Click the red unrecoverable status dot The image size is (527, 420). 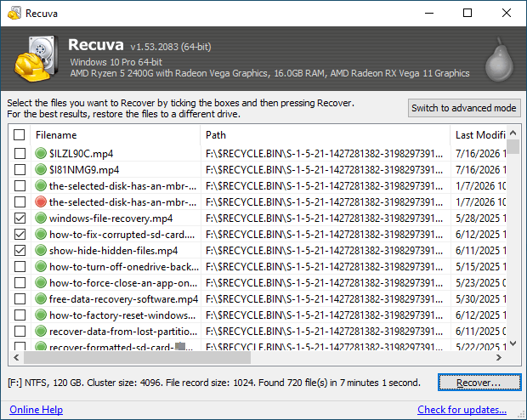tap(41, 201)
